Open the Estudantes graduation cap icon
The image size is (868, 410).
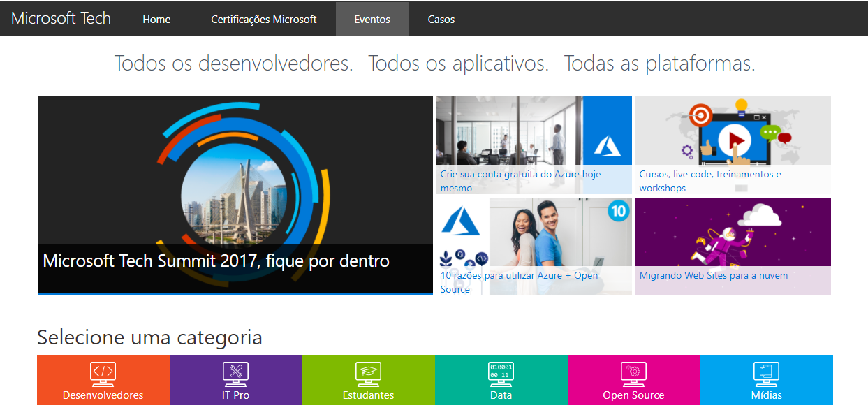(369, 374)
